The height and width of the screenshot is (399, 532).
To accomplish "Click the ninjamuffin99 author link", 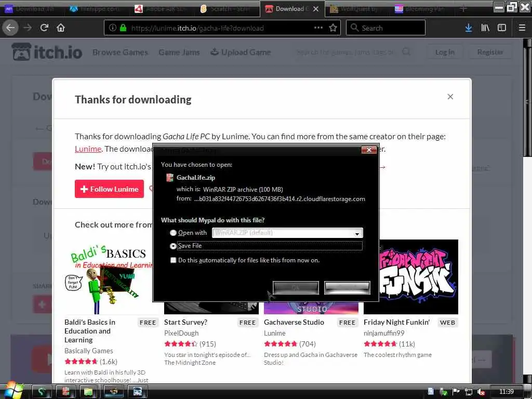I will (384, 333).
